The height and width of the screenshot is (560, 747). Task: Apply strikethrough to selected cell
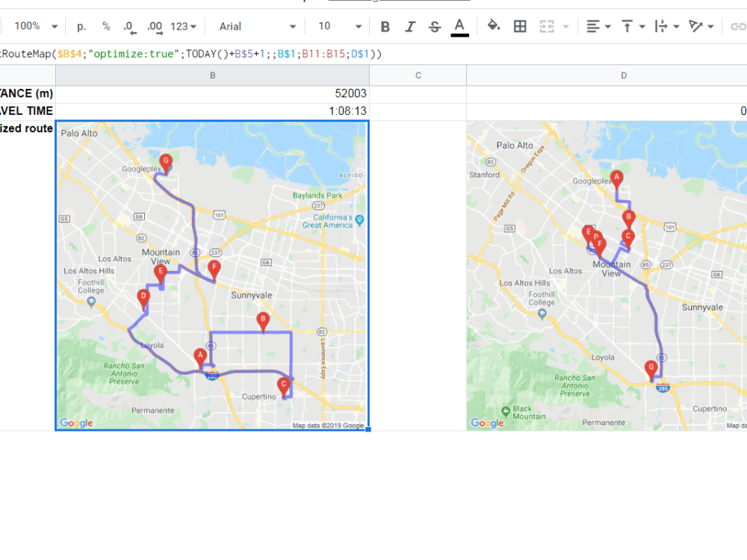434,26
